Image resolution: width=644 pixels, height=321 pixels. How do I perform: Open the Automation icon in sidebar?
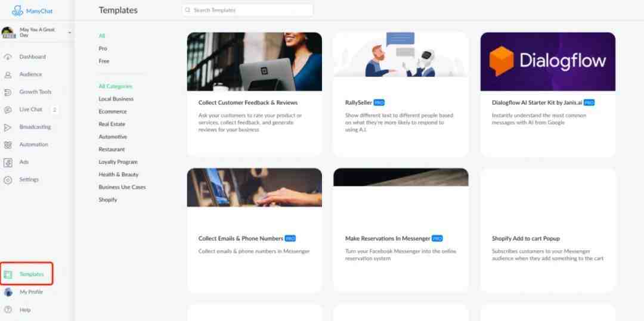8,145
